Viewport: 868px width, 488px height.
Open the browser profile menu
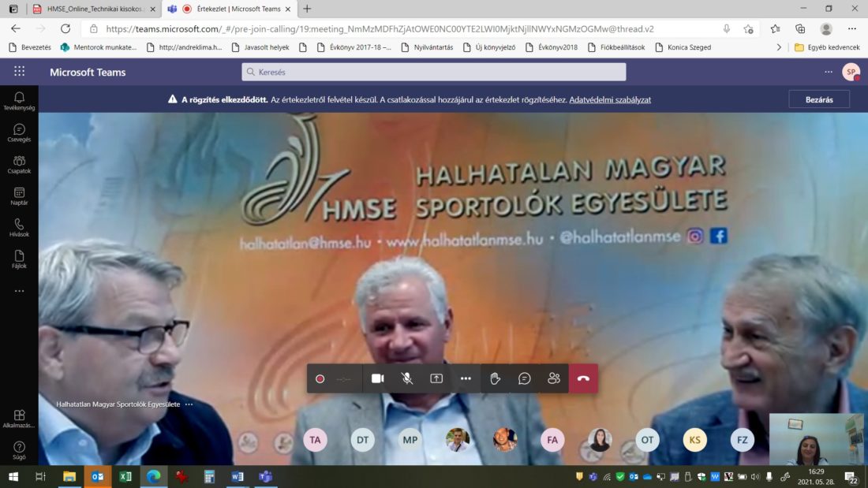[x=826, y=28]
